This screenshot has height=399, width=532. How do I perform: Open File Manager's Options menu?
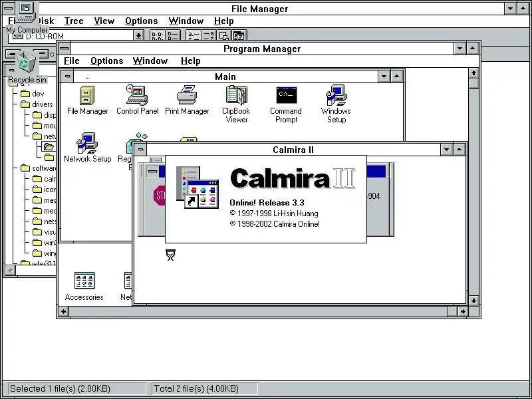click(141, 21)
